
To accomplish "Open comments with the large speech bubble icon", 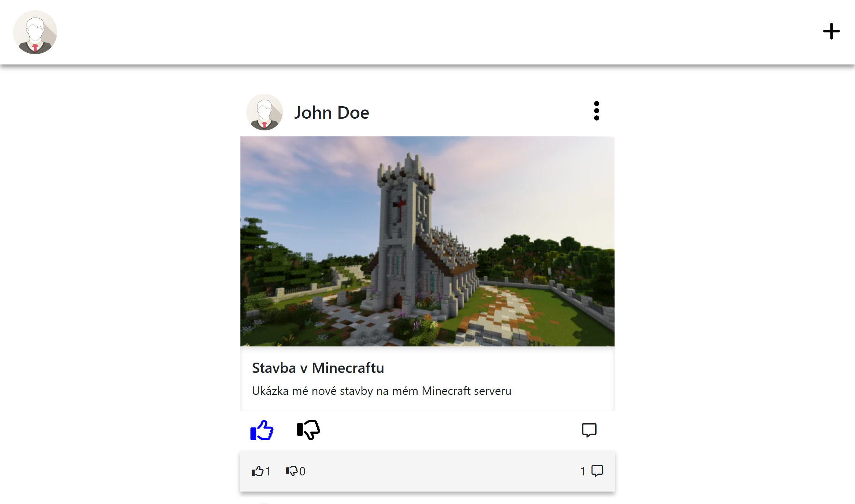I will 589,430.
